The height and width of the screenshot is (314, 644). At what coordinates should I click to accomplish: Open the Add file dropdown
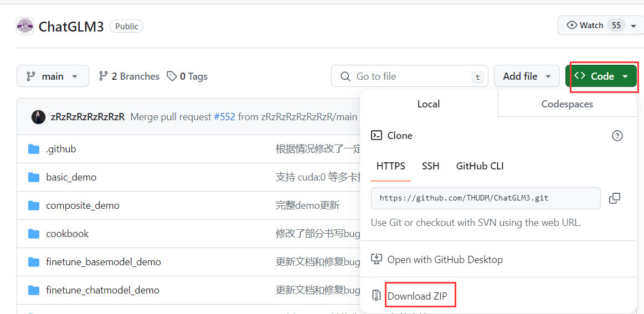tap(527, 76)
